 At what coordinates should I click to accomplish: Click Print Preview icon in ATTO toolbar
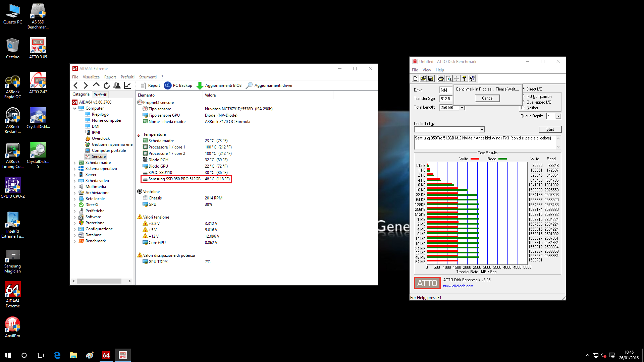449,78
